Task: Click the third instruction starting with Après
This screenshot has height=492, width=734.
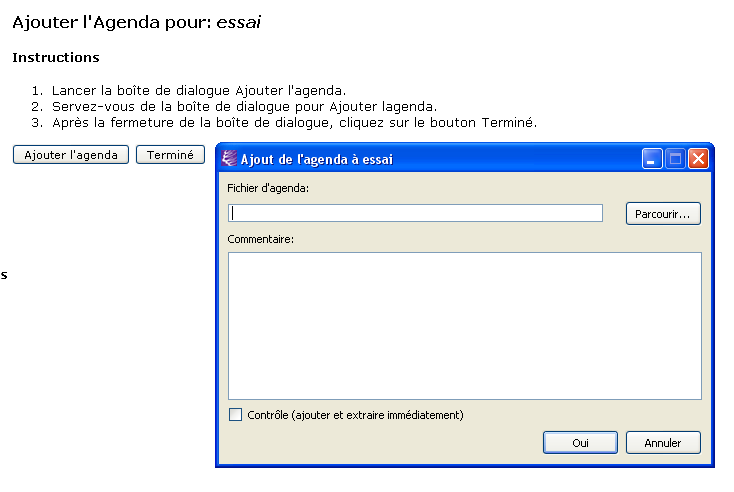Action: (x=294, y=123)
